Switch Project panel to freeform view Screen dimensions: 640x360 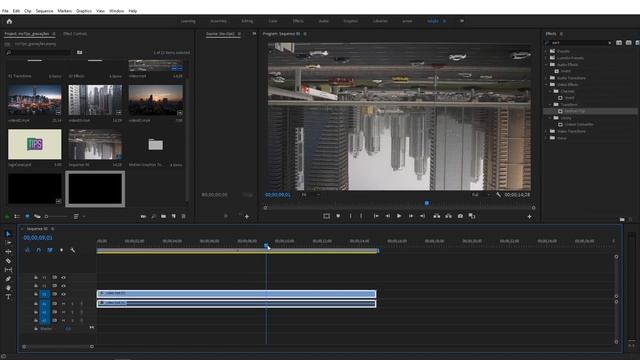click(37, 216)
